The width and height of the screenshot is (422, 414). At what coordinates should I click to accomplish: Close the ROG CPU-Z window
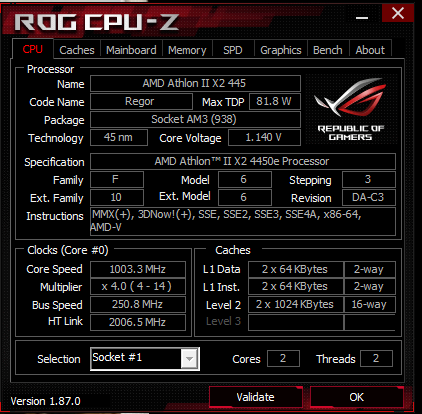pyautogui.click(x=398, y=13)
